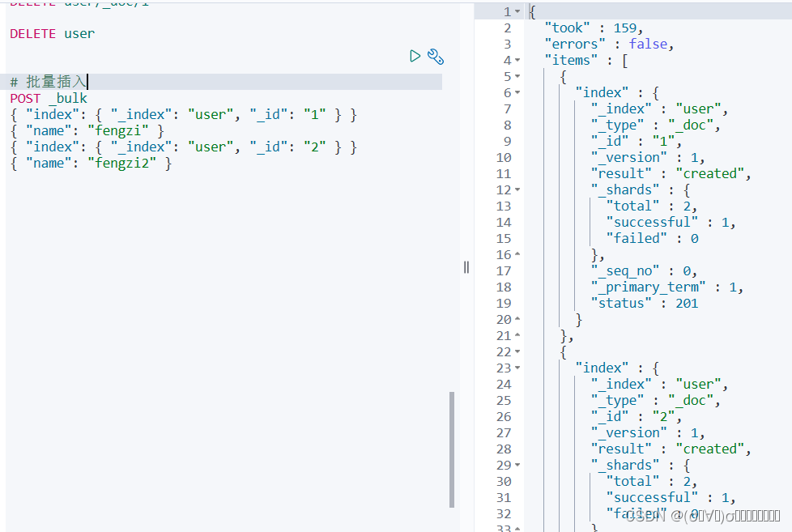This screenshot has height=532, width=792.
Task: Fold the "index" object at line 6
Action: (x=517, y=92)
